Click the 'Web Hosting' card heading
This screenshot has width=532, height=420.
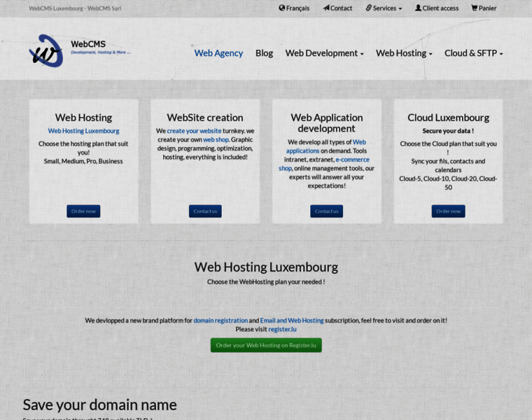tap(83, 118)
